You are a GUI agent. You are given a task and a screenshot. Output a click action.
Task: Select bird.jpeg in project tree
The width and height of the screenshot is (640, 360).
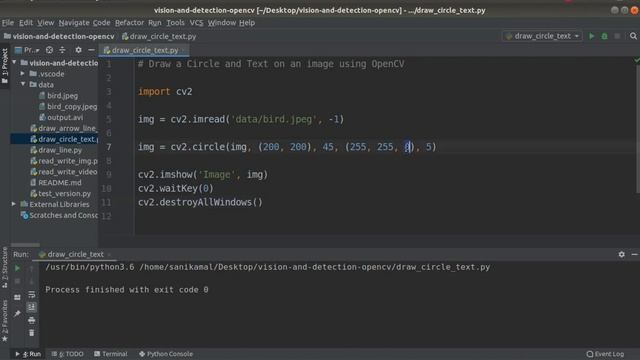(58, 96)
